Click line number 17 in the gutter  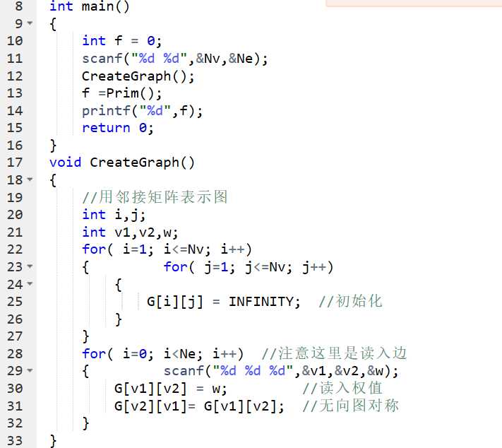click(x=15, y=162)
